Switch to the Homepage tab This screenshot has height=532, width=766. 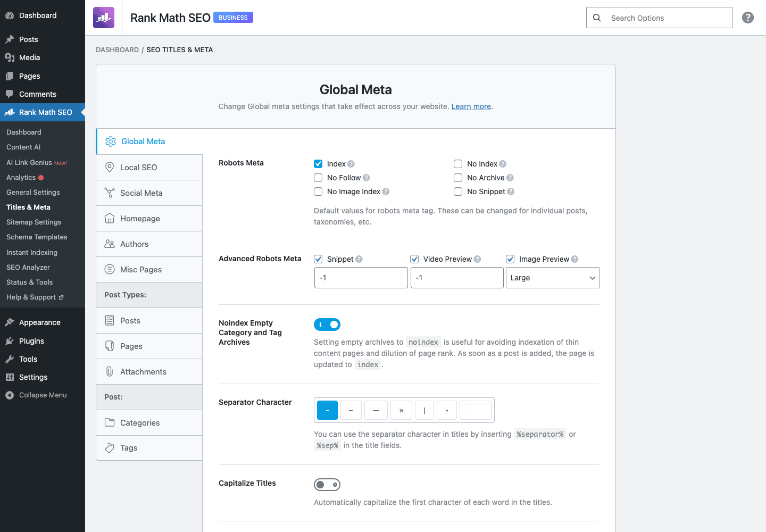click(149, 218)
